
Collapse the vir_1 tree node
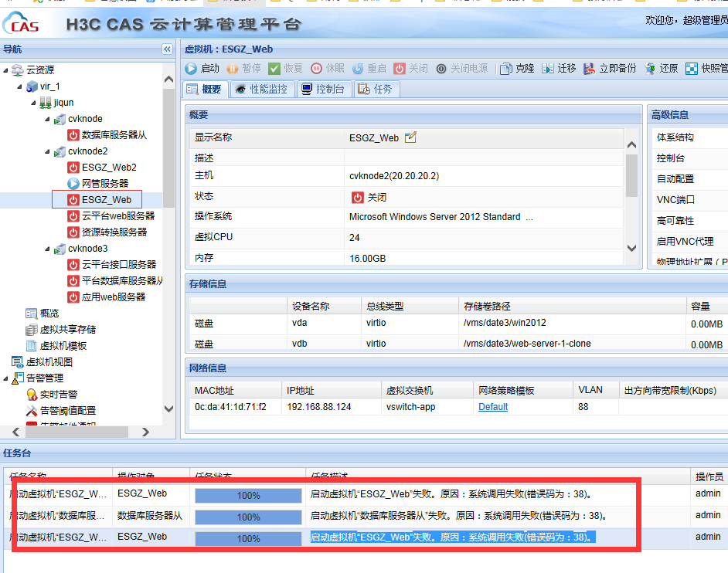pyautogui.click(x=19, y=86)
